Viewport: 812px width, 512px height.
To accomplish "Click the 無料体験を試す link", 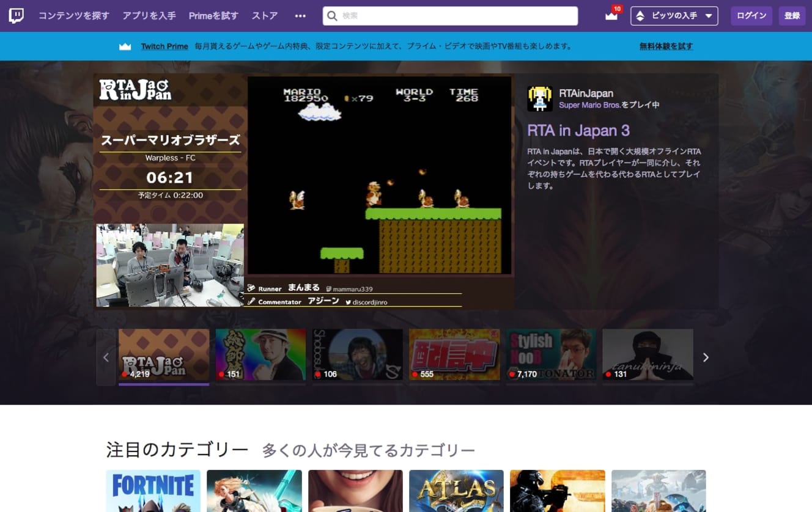I will click(x=666, y=46).
